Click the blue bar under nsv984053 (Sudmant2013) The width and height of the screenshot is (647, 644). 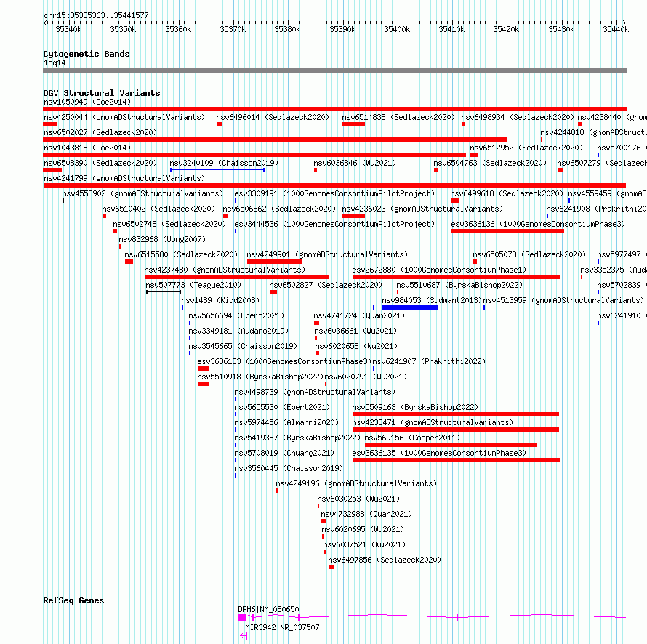(410, 307)
